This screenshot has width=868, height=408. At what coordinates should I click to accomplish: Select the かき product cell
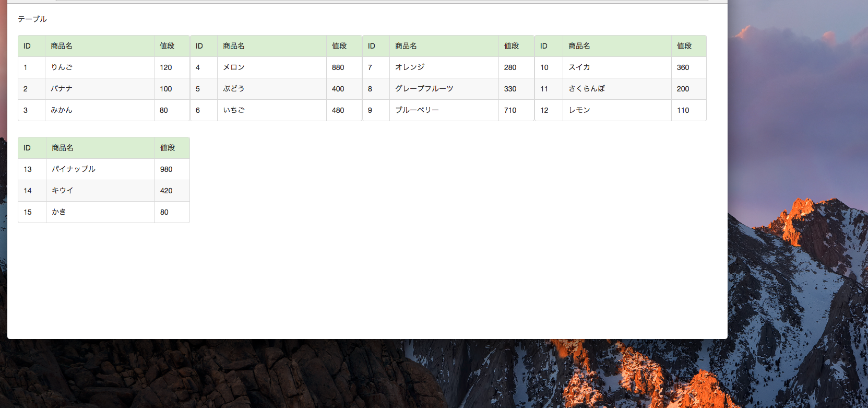(x=101, y=212)
